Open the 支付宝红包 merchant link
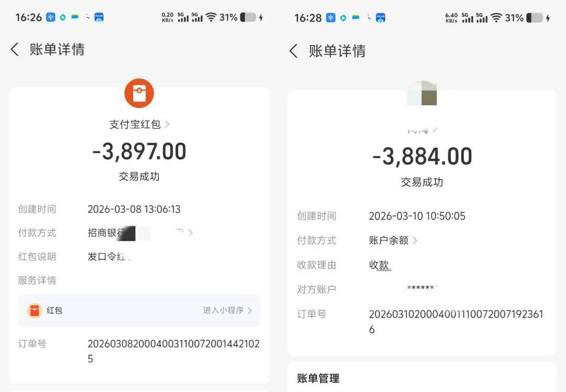 [x=139, y=125]
